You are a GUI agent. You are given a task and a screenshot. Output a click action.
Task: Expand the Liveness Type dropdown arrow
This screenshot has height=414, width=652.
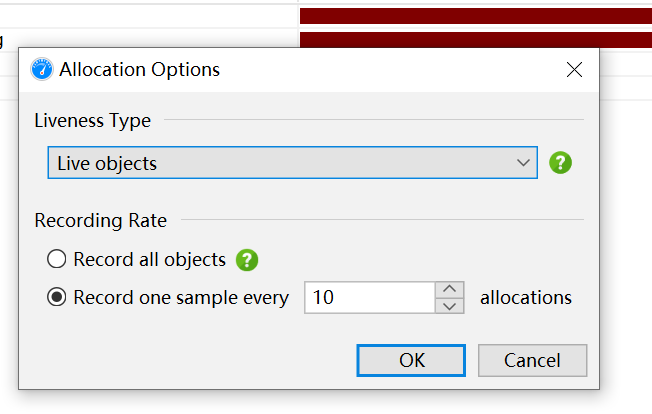point(521,163)
